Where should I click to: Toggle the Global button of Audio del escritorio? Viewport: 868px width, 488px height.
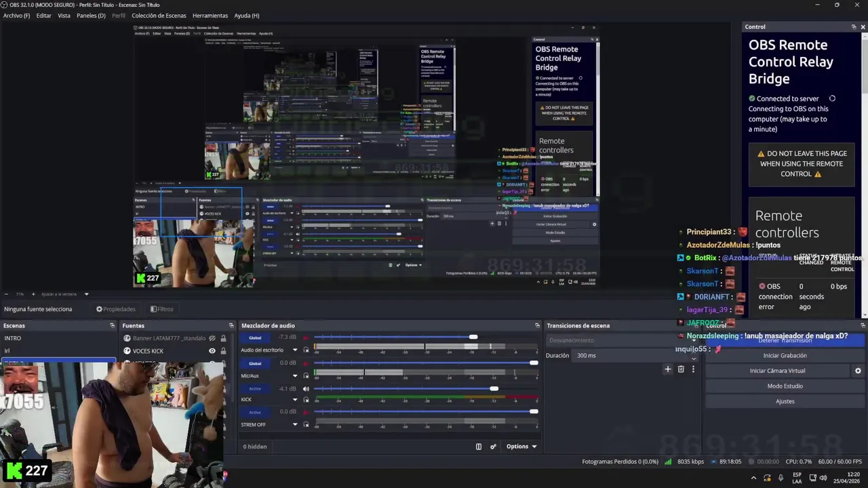(x=255, y=338)
